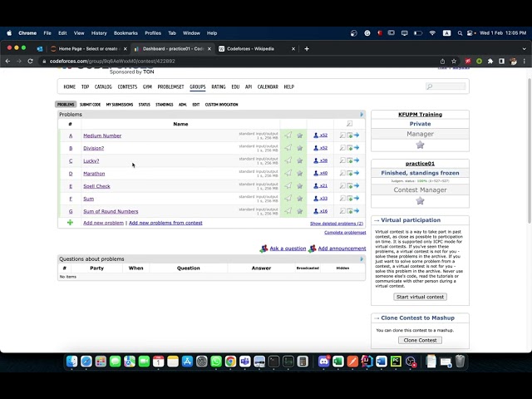The image size is (532, 399).
Task: Click green plus Add new problem icon
Action: pyautogui.click(x=70, y=223)
